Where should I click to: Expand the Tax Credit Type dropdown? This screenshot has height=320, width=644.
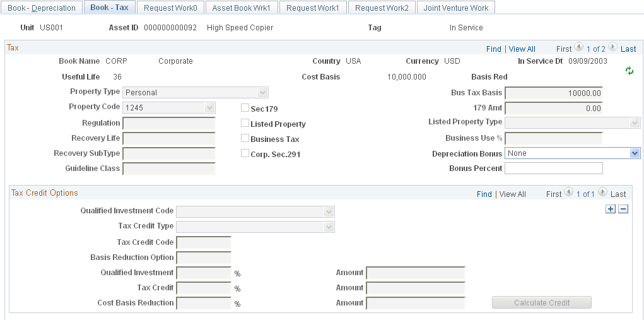[255, 227]
